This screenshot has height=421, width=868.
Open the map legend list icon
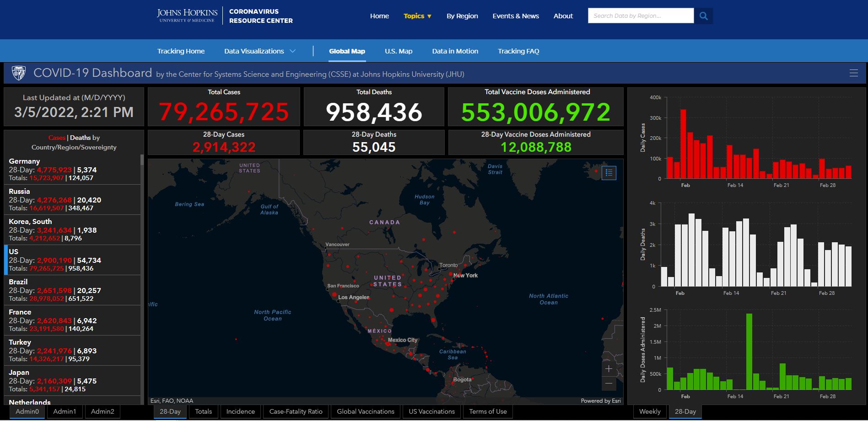point(609,173)
